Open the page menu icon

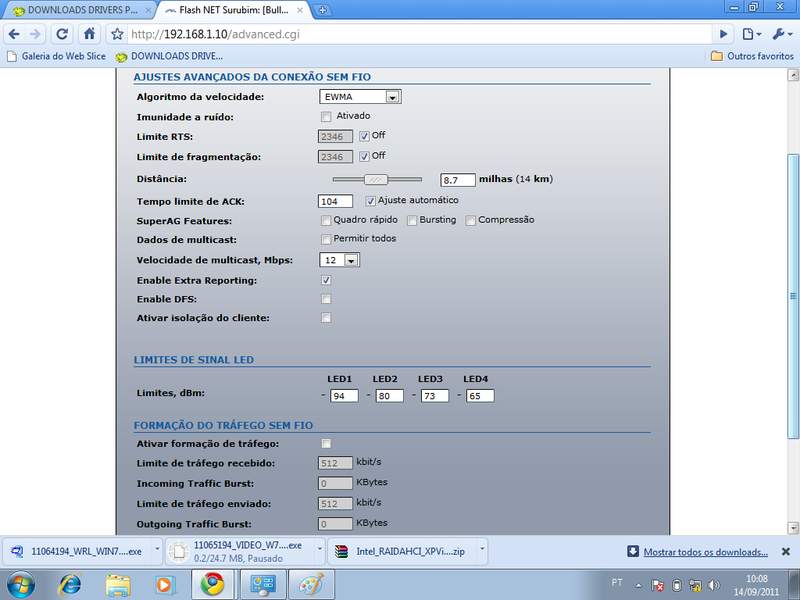tap(752, 34)
